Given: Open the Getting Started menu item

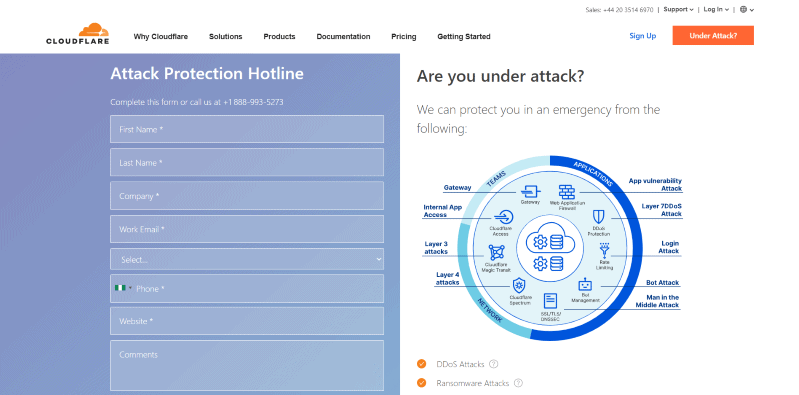Looking at the screenshot, I should (464, 37).
